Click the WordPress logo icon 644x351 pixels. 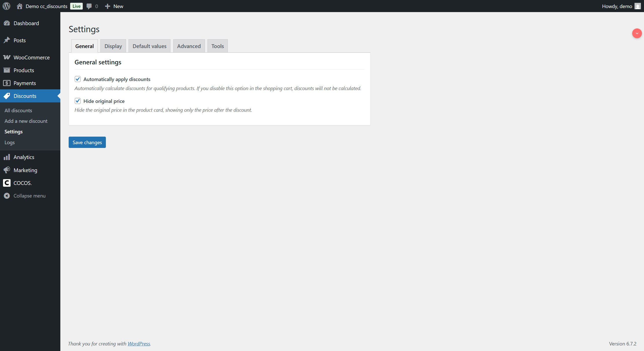point(7,6)
